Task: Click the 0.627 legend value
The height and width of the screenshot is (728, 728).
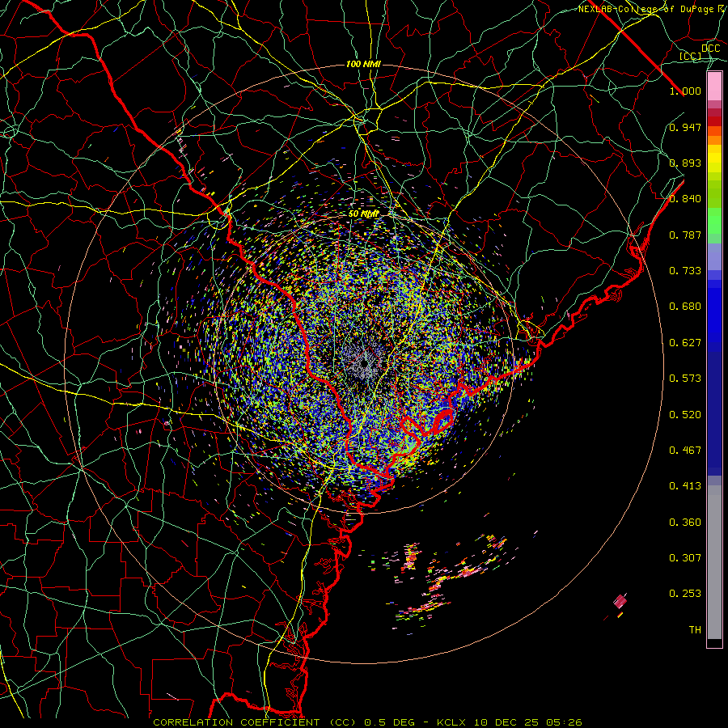Action: point(685,343)
